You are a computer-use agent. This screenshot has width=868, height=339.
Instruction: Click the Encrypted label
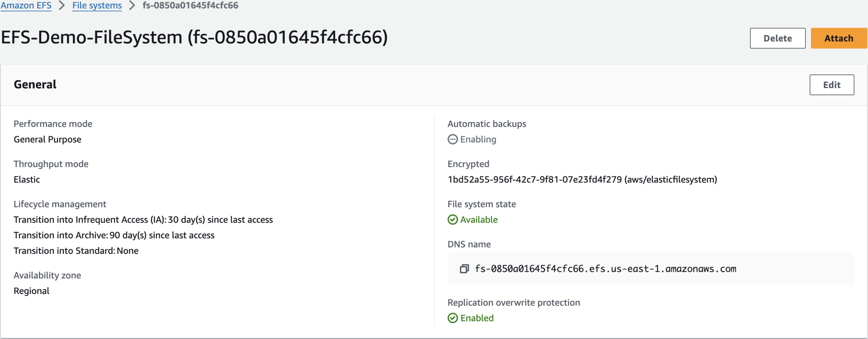click(468, 164)
